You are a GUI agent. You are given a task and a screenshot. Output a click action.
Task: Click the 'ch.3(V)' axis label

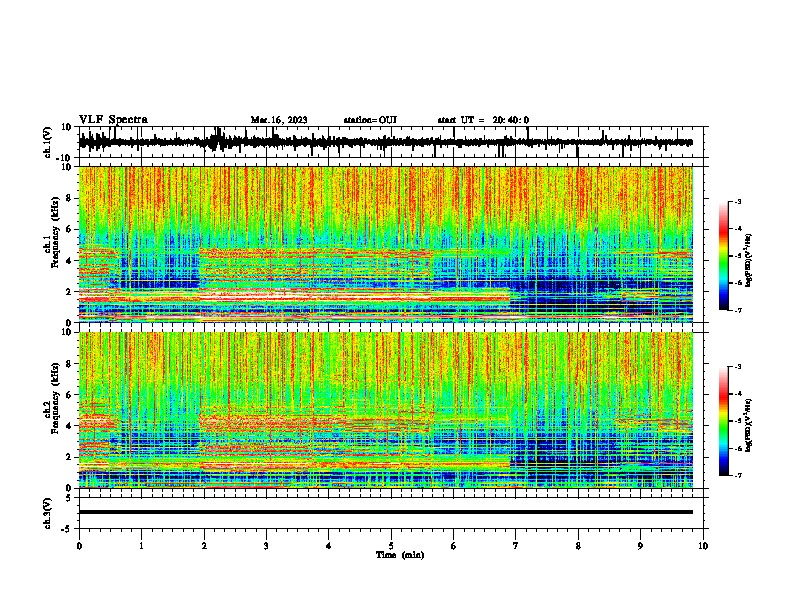pos(47,513)
